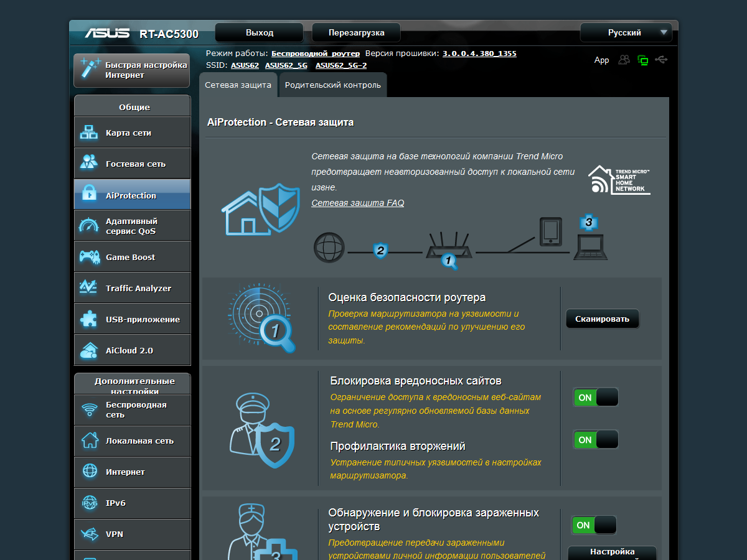Disable infected devices detection ON switch
This screenshot has height=560, width=747.
point(594,525)
